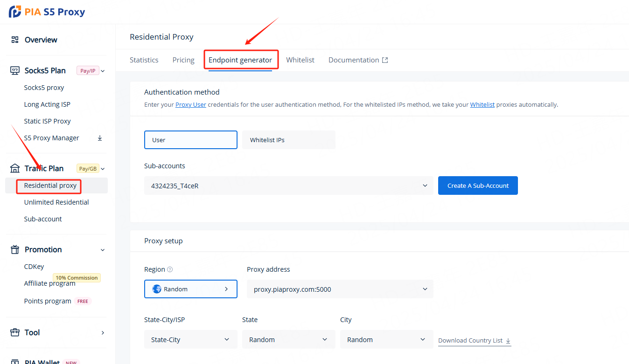Open the State dropdown set to Random
Screen dimensions: 629x364
click(288, 339)
